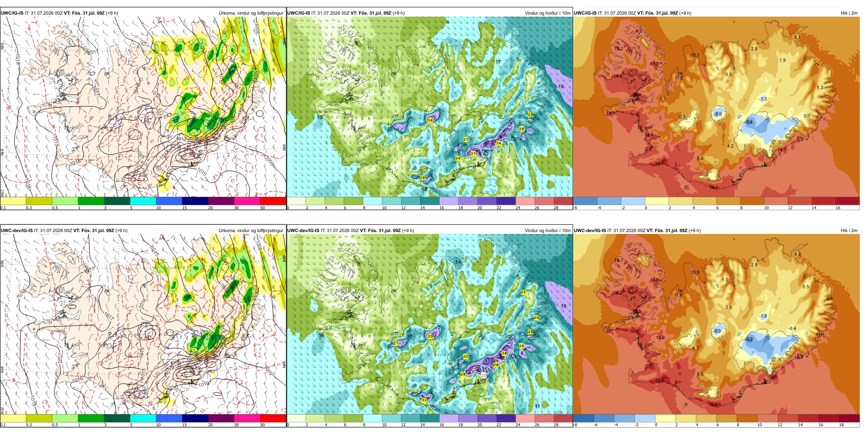Open the UWC/IG-IS wind and gust map
Screen dimensions: 868x434
click(x=429, y=109)
